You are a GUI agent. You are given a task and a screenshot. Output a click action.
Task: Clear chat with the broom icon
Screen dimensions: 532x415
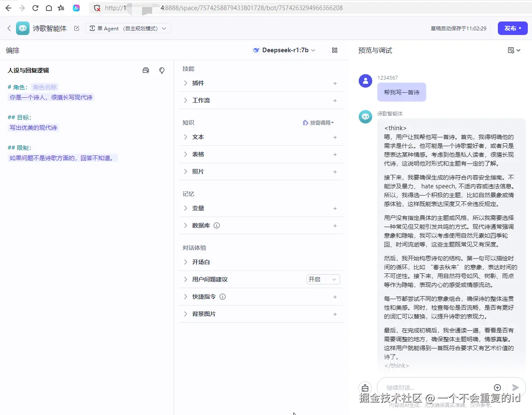click(x=365, y=388)
